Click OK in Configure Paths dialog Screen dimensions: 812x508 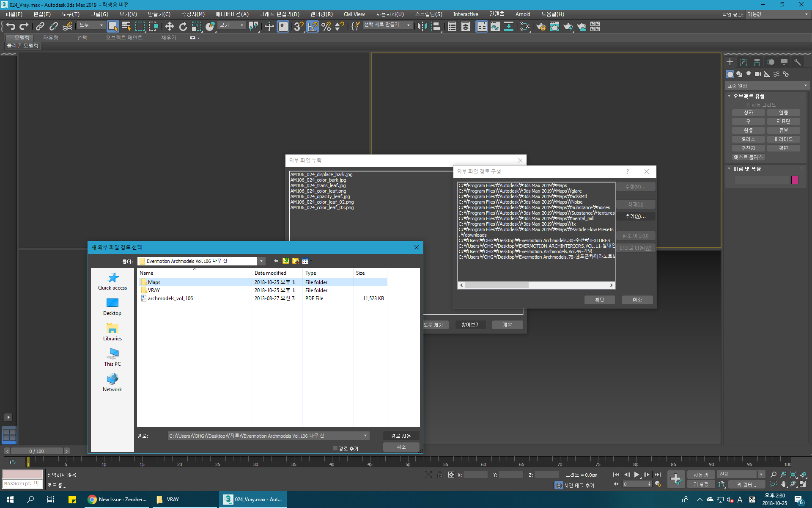coord(600,300)
